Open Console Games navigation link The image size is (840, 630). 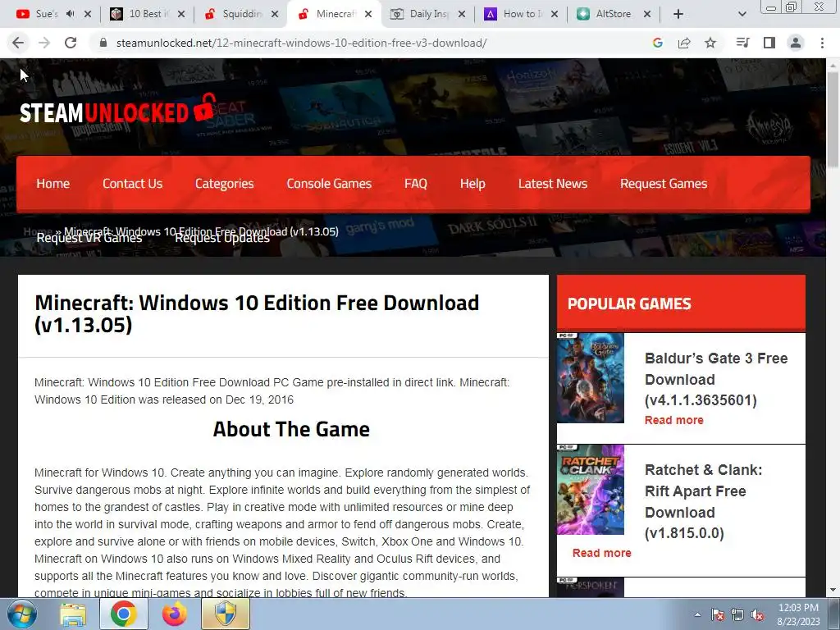pyautogui.click(x=329, y=184)
